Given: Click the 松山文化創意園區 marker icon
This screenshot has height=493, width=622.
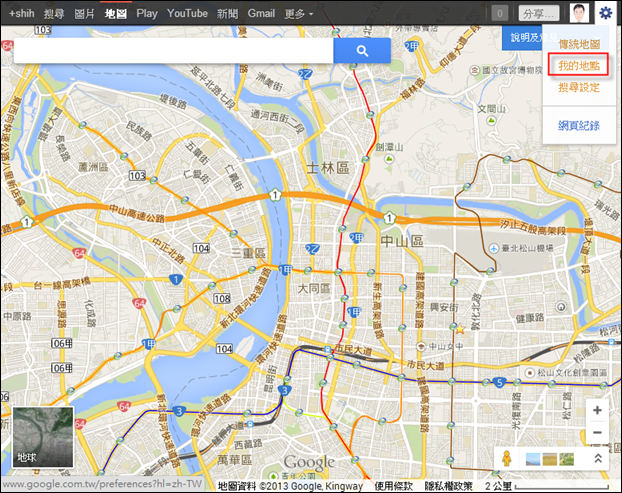Looking at the screenshot, I should (530, 373).
